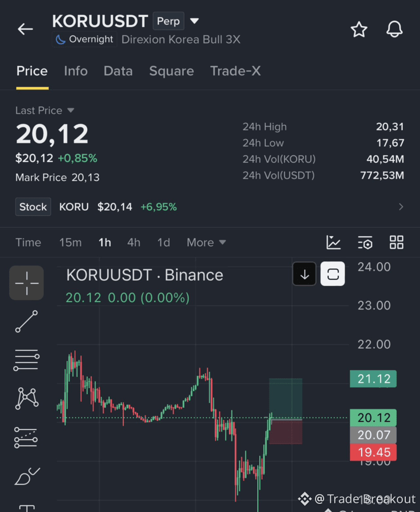Click the Direxion Korea Bull 3X subtitle
Viewport: 420px width, 512px height.
point(181,40)
